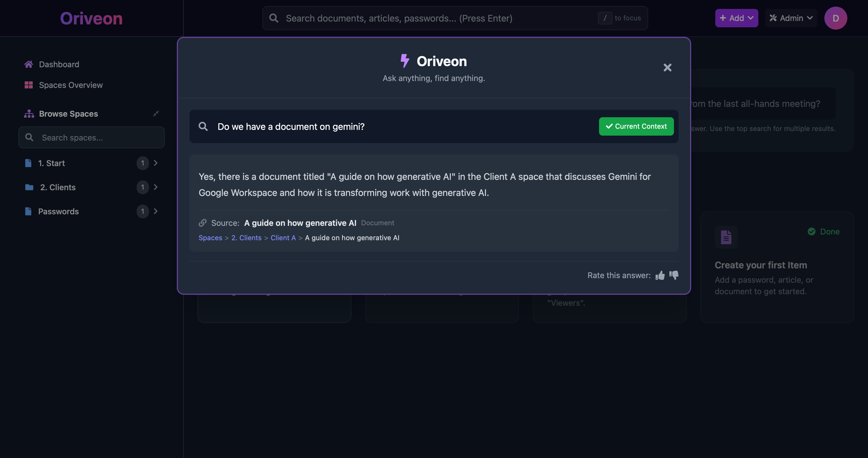Open the Passwords space
Screen dimensions: 868x458
pyautogui.click(x=58, y=211)
